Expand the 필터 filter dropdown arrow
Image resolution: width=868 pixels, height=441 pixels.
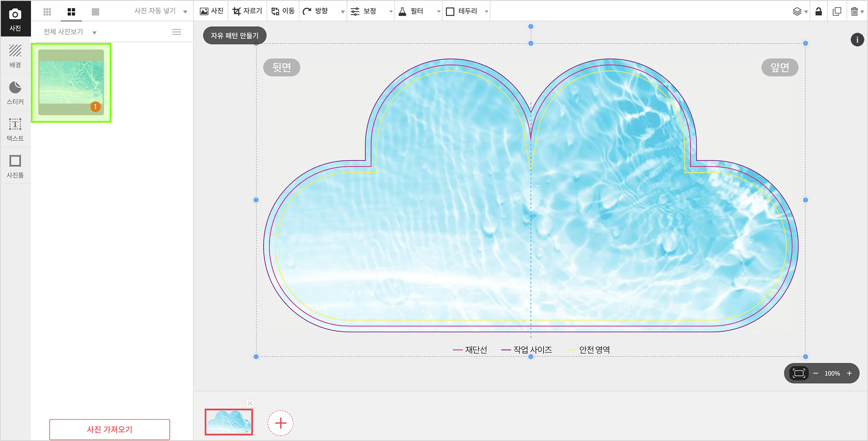[x=439, y=12]
